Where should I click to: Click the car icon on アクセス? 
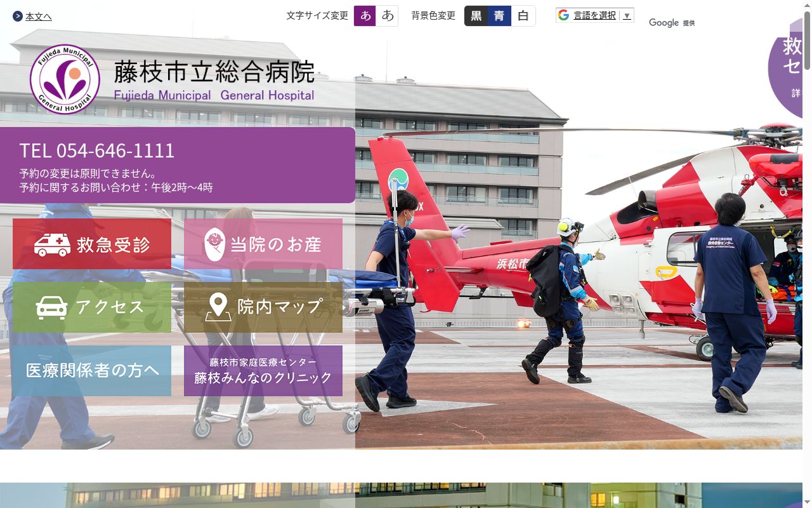(52, 307)
